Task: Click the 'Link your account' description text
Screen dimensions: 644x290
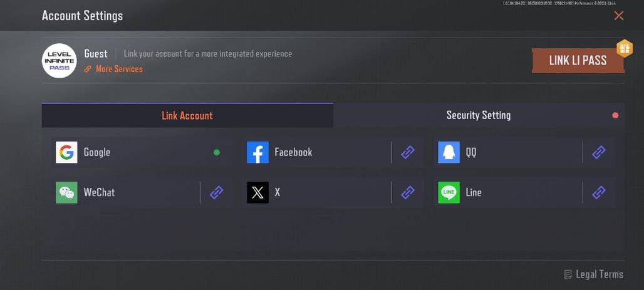Action: tap(208, 54)
